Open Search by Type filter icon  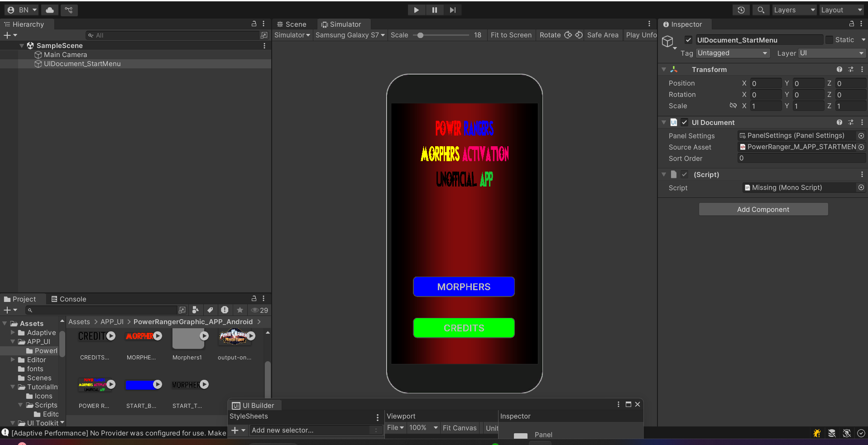pos(196,310)
